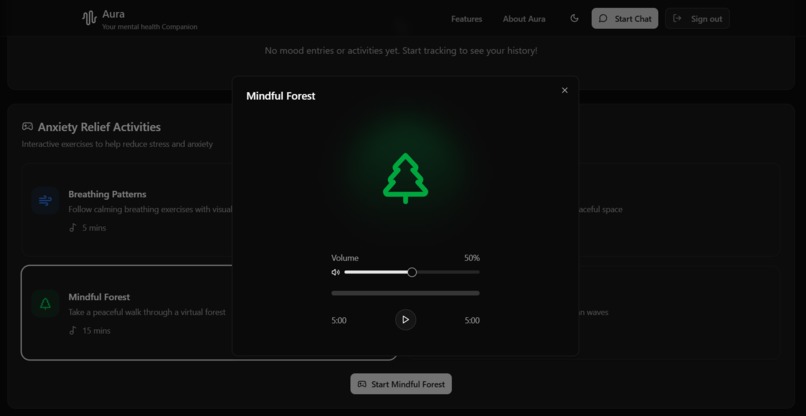Click the gamepad icon beside Anxiety Relief Activities

point(27,126)
